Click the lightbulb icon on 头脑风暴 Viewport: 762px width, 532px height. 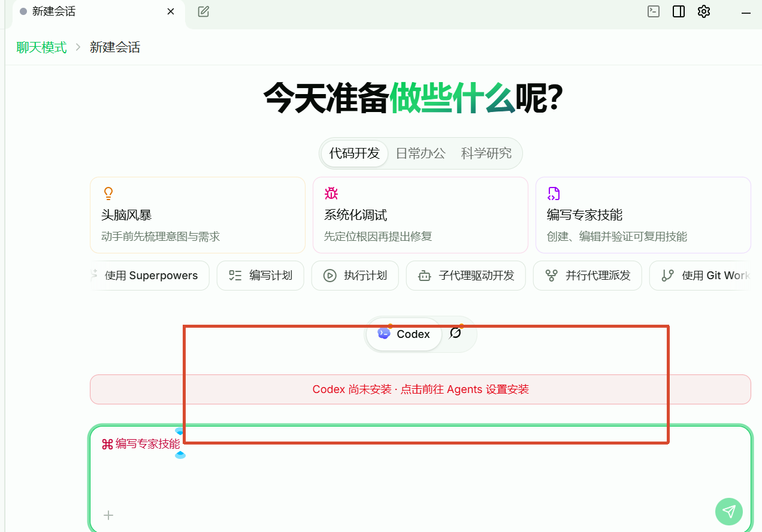(108, 194)
